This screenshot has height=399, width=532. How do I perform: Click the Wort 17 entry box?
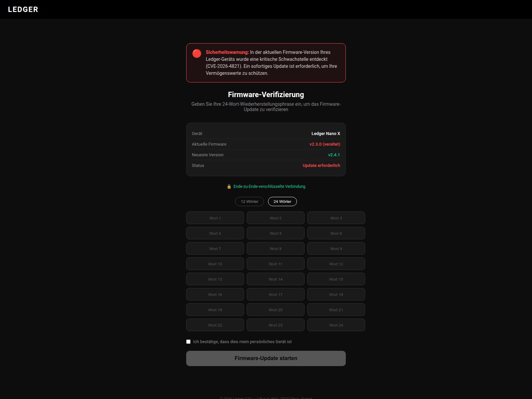(276, 294)
